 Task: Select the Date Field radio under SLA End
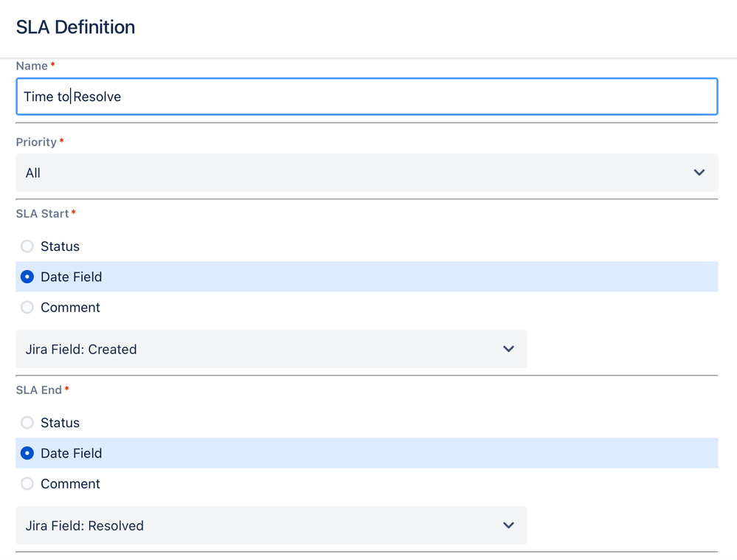pos(27,453)
